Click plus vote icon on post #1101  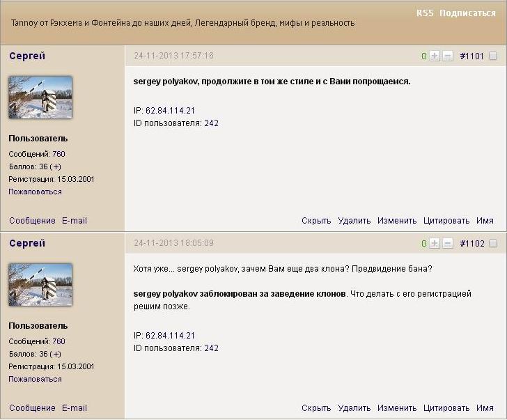coord(435,56)
